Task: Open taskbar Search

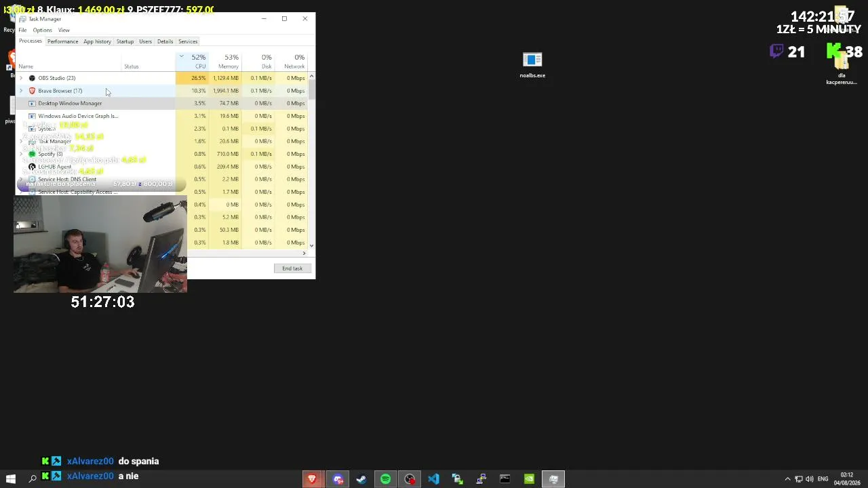Action: click(32, 479)
